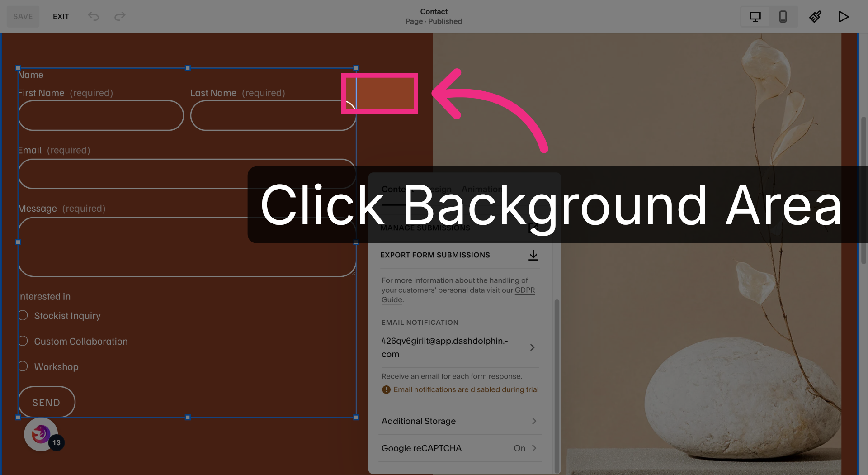Click 'Receive an email for each form response.'
The image size is (868, 475).
tap(452, 376)
